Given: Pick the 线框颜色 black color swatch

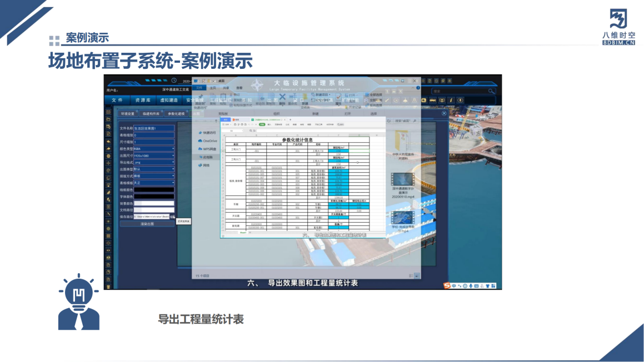Looking at the screenshot, I should pyautogui.click(x=154, y=190).
